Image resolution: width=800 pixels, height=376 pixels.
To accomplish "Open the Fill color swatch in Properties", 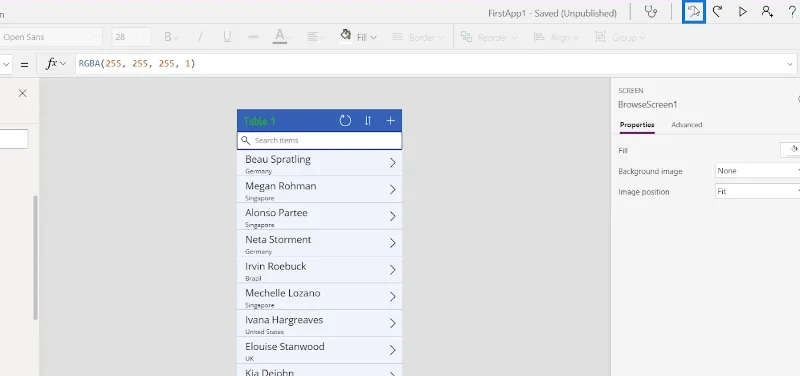I will [790, 150].
